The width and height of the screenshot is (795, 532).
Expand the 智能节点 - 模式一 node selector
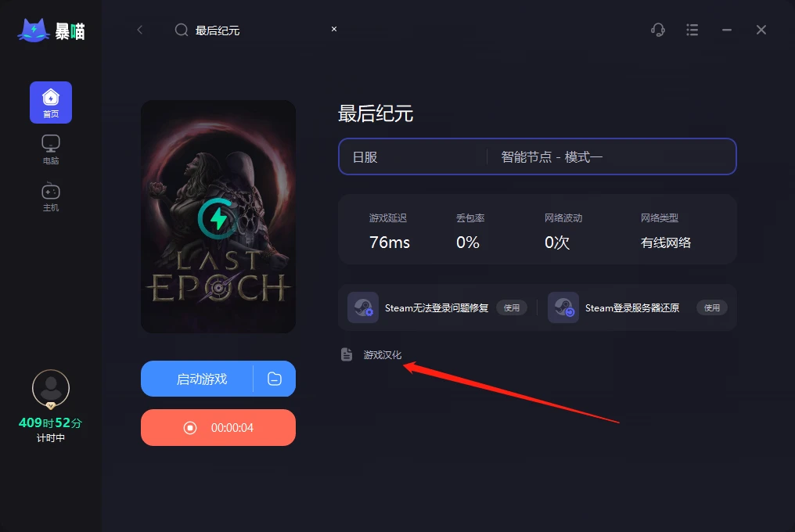[x=611, y=156]
